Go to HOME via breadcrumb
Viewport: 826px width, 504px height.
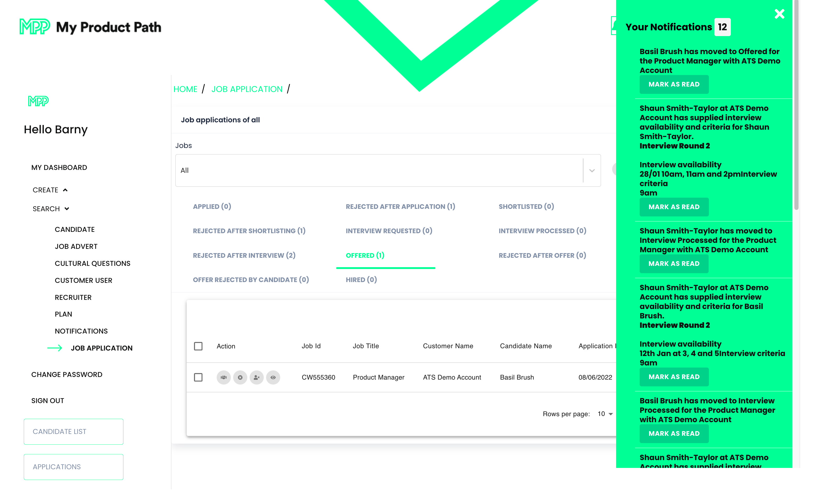185,89
